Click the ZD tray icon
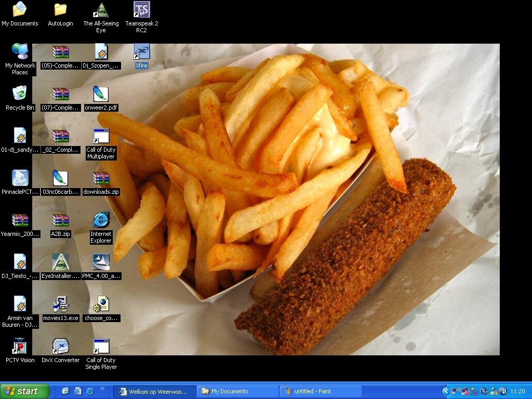 tap(475, 392)
